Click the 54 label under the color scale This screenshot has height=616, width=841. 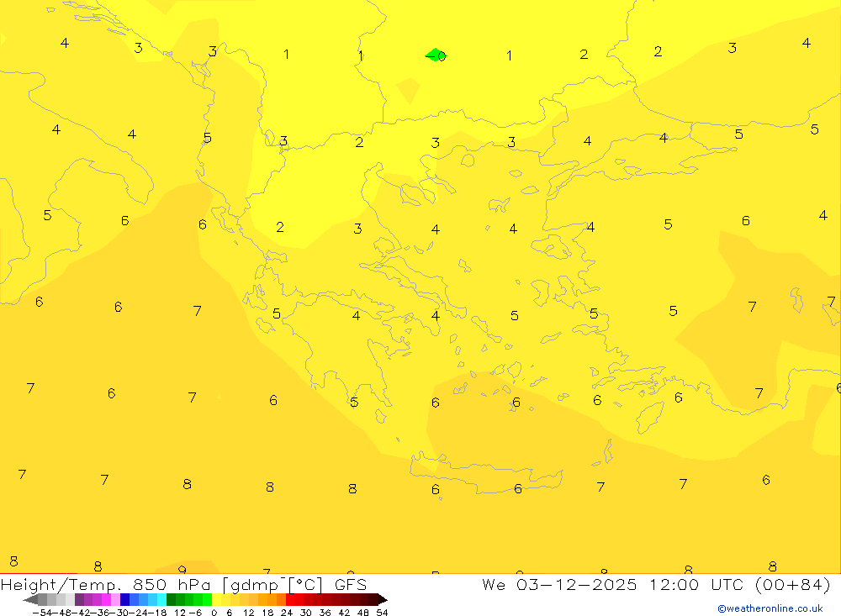(x=382, y=613)
